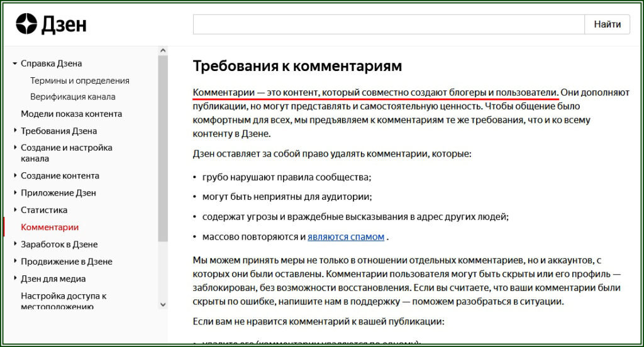
Task: Focus the search input field
Action: tap(389, 25)
